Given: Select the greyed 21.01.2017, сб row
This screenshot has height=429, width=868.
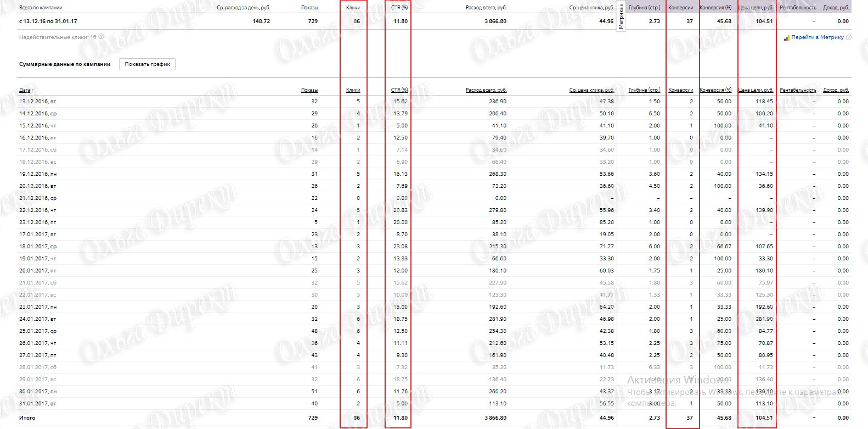Looking at the screenshot, I should pos(434,283).
